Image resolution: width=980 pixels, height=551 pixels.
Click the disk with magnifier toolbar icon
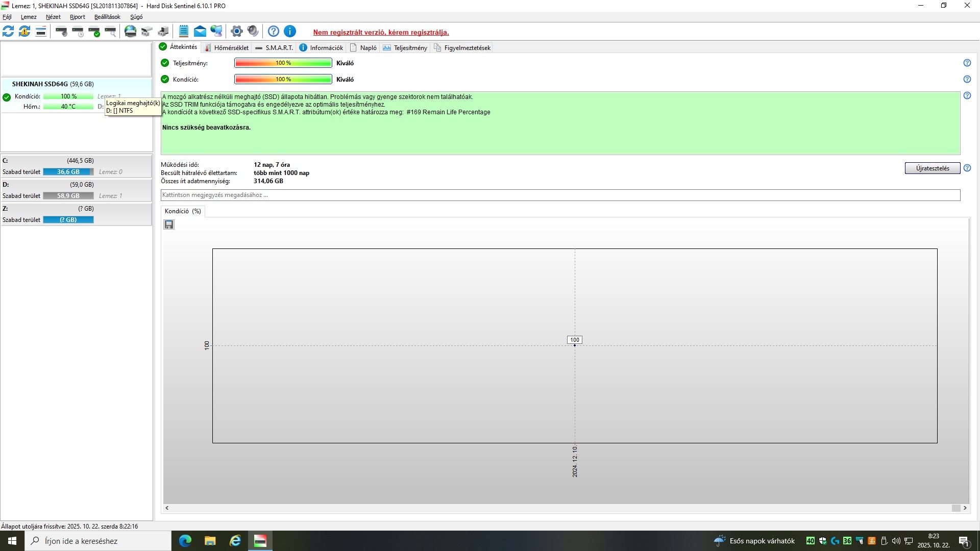point(111,32)
